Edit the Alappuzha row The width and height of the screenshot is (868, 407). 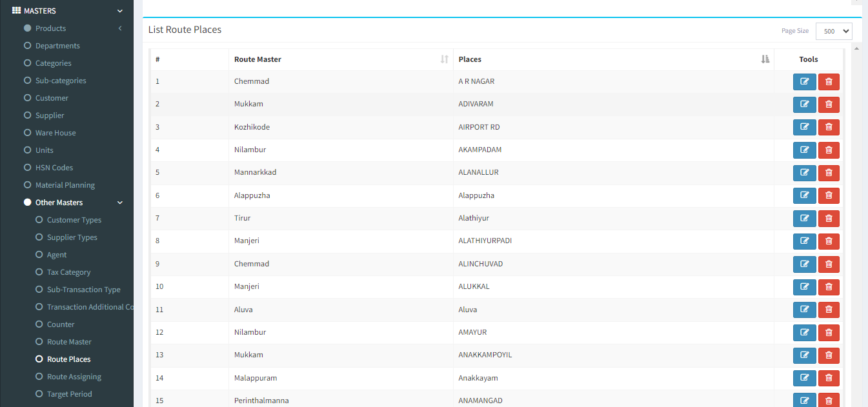(x=804, y=195)
